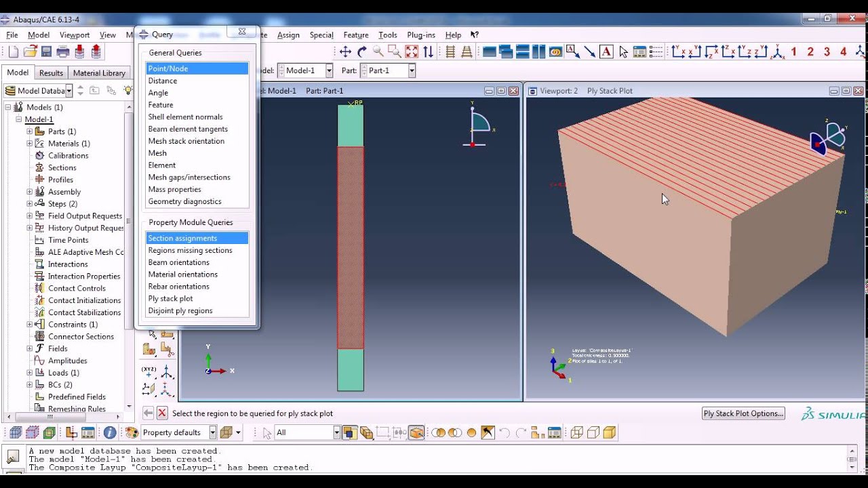The width and height of the screenshot is (868, 488).
Task: Save the model database floppy icon
Action: click(46, 52)
